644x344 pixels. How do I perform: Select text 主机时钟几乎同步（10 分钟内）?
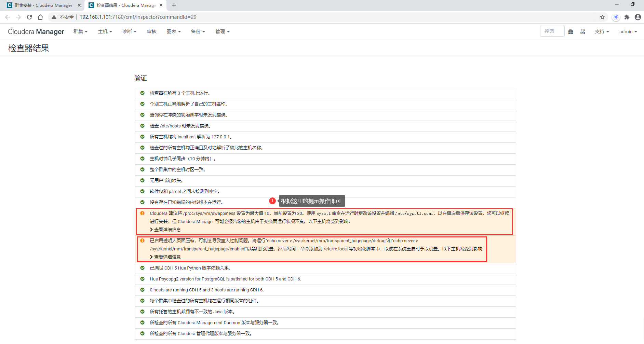(183, 159)
